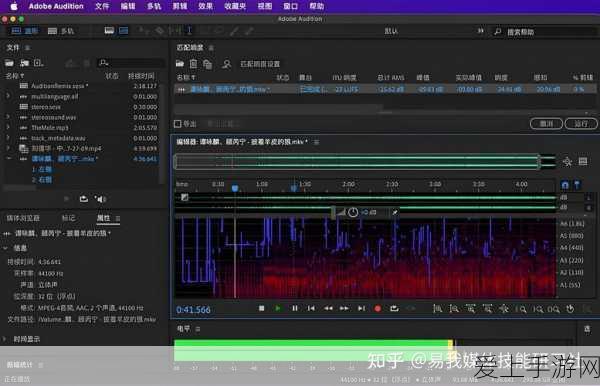Toggle the left channel L button
This screenshot has height=386, width=600.
pyautogui.click(x=589, y=197)
